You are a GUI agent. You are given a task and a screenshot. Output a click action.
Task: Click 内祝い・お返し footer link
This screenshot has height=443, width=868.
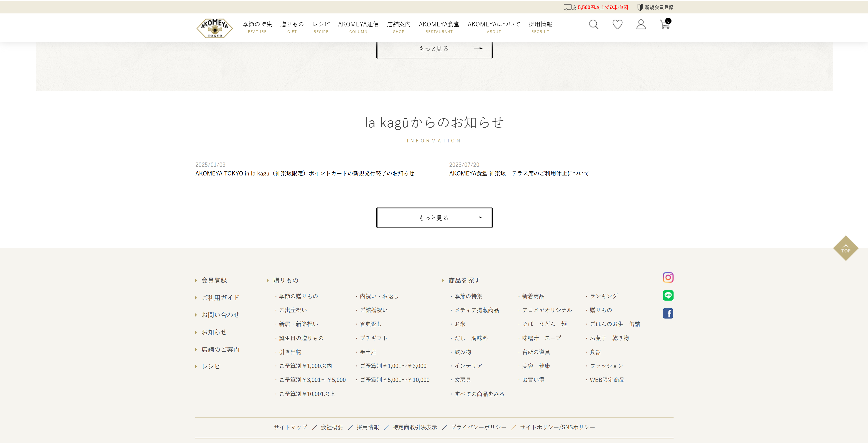click(x=379, y=296)
